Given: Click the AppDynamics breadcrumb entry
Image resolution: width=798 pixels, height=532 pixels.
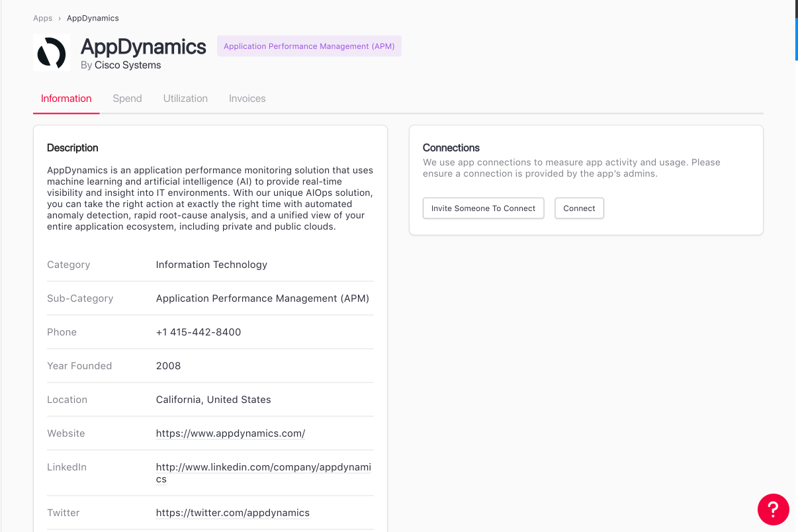Looking at the screenshot, I should point(93,18).
